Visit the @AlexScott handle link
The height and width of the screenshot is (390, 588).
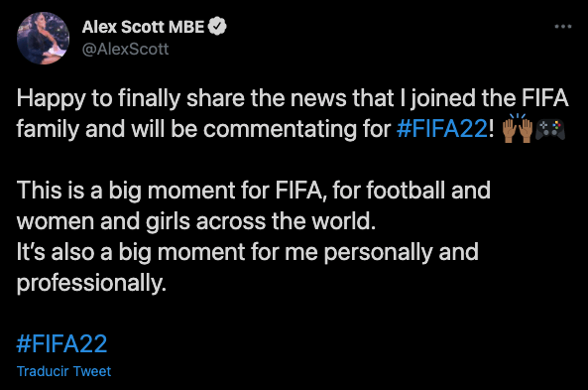[125, 50]
